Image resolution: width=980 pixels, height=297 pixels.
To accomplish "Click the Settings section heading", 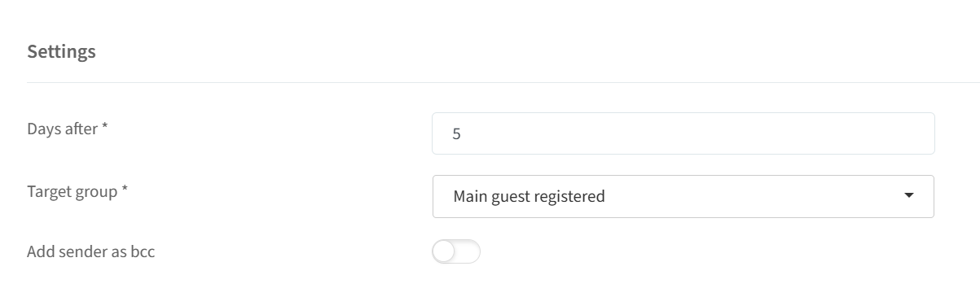I will [x=61, y=51].
